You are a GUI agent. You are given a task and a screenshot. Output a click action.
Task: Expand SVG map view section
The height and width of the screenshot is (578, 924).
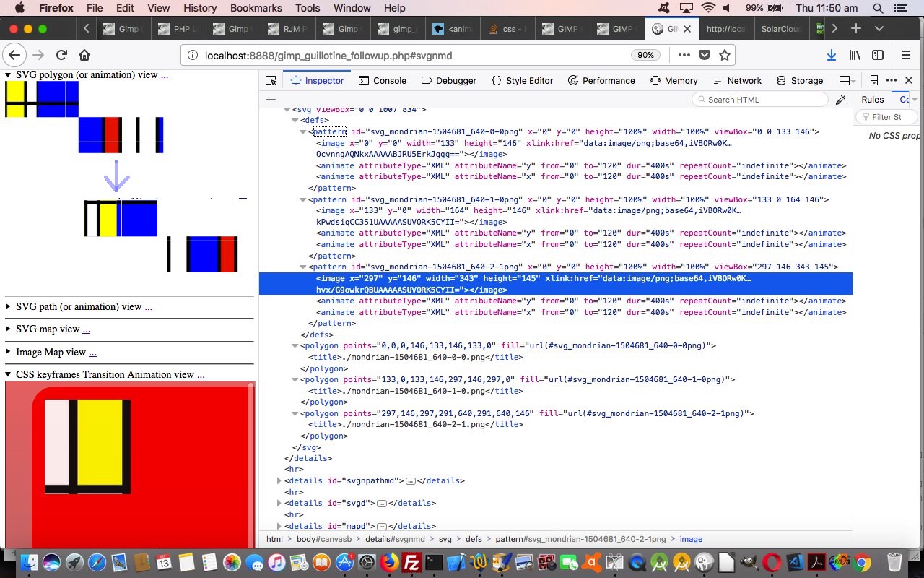point(9,329)
